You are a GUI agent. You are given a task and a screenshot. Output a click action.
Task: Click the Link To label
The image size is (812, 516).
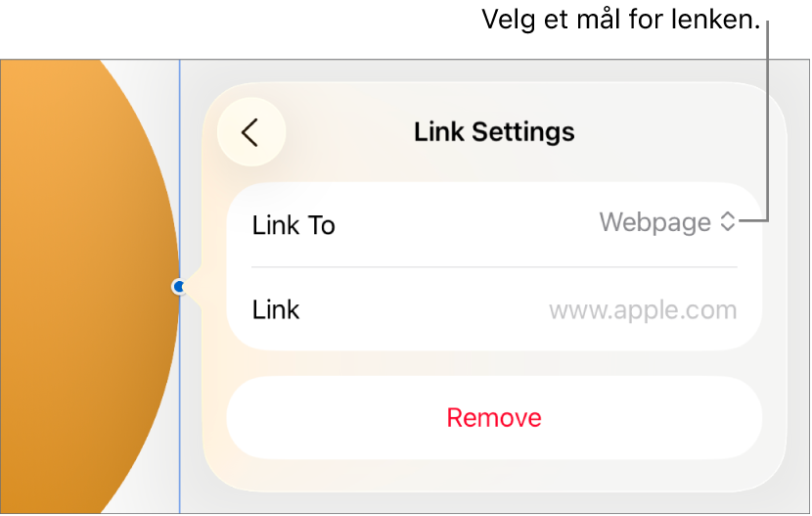coord(293,225)
